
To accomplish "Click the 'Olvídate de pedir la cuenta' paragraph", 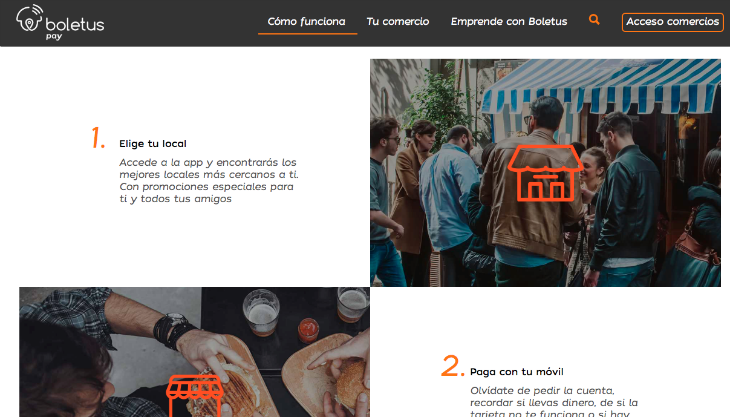I will (554, 401).
